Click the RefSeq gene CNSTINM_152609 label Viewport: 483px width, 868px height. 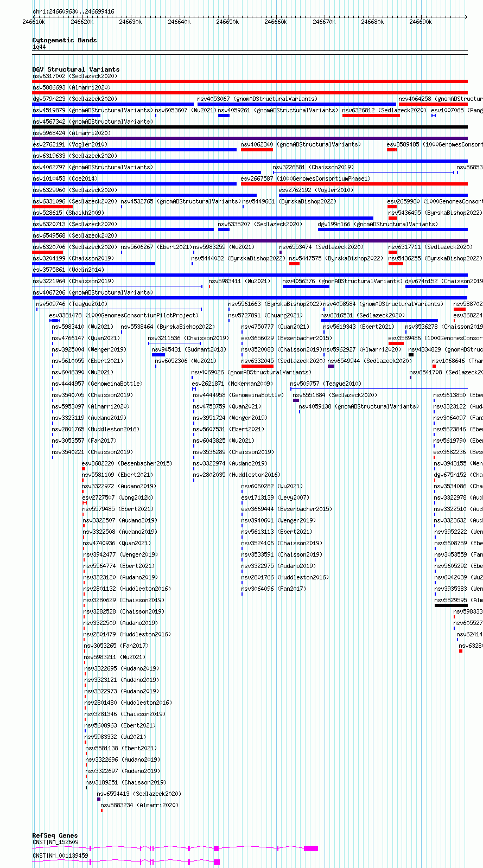point(55,842)
